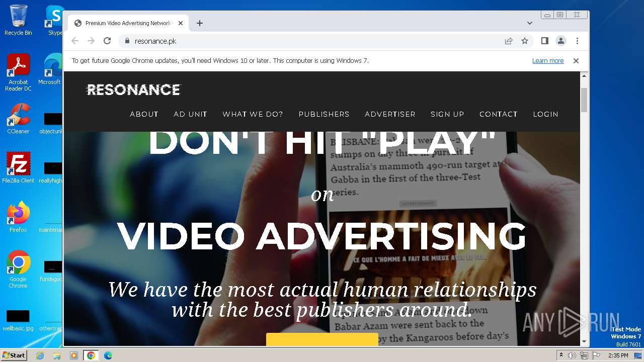The image size is (644, 362).
Task: Open FileZilla Client desktop shortcut
Action: [x=18, y=168]
